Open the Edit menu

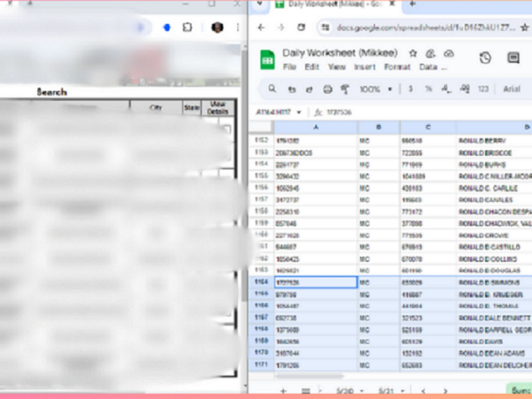312,67
